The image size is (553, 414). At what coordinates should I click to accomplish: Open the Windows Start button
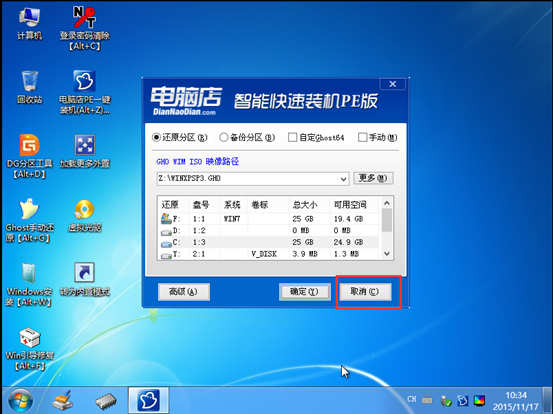click(x=20, y=401)
